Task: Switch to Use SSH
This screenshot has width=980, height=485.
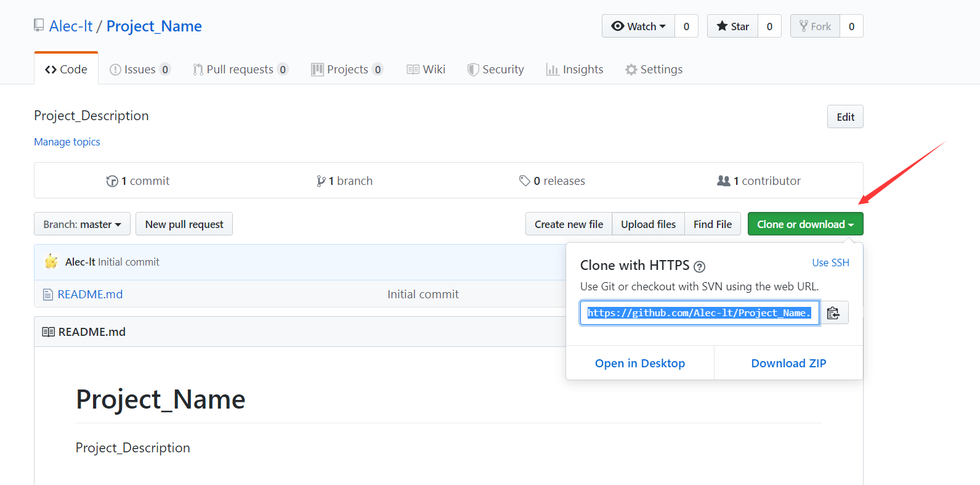Action: (x=830, y=263)
